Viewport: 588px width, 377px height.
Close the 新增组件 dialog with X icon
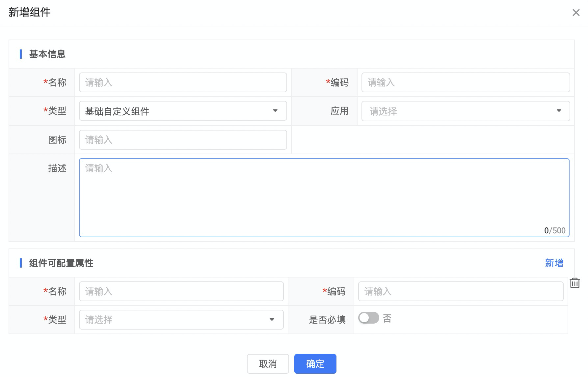576,13
